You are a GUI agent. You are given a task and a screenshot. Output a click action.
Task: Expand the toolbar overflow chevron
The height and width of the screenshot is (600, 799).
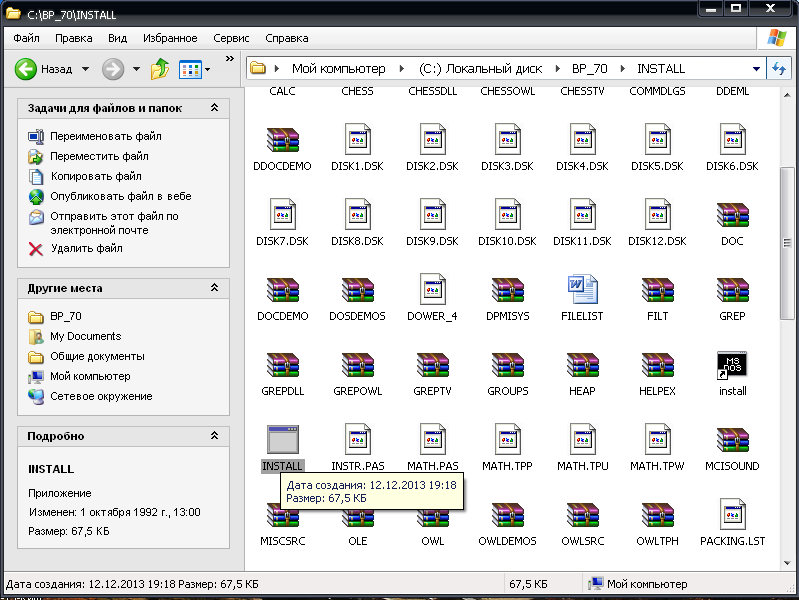point(229,59)
